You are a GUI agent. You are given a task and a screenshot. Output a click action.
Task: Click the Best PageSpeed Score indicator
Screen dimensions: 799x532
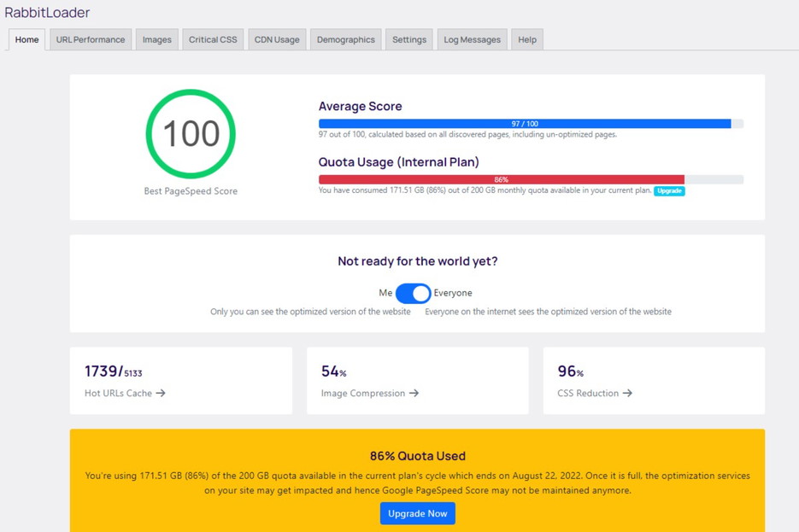point(190,190)
